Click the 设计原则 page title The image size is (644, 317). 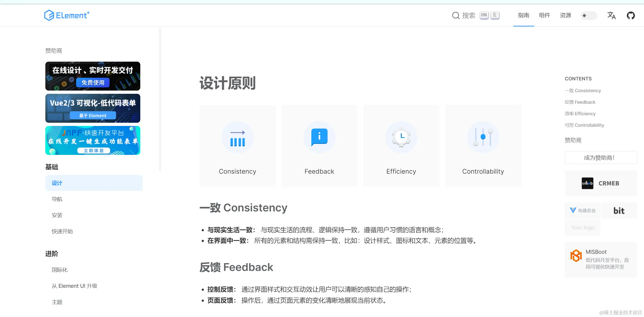pos(227,83)
